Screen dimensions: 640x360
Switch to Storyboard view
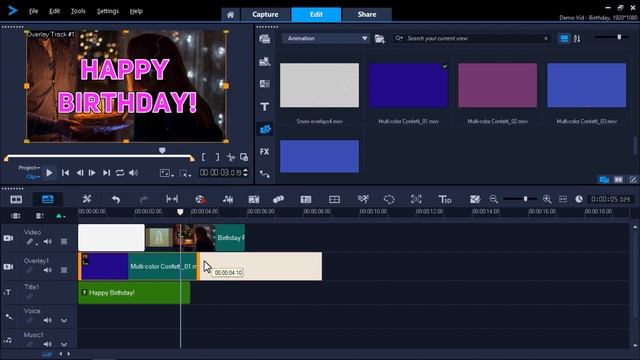tap(16, 199)
